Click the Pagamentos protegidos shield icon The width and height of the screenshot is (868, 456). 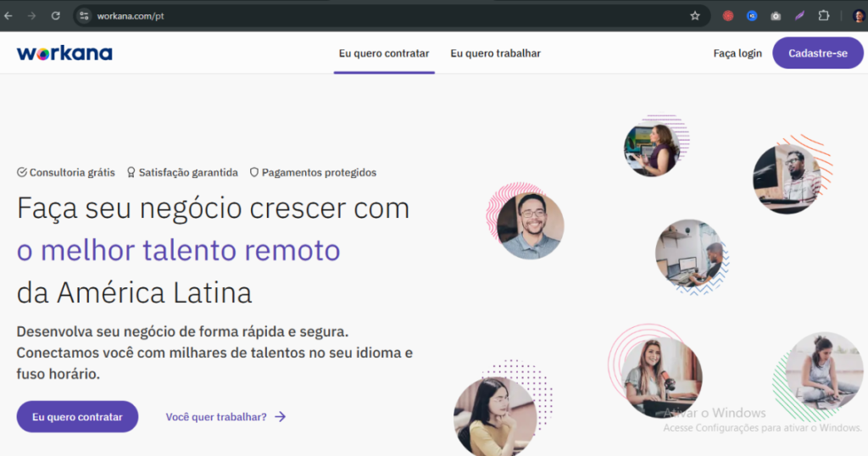coord(254,173)
